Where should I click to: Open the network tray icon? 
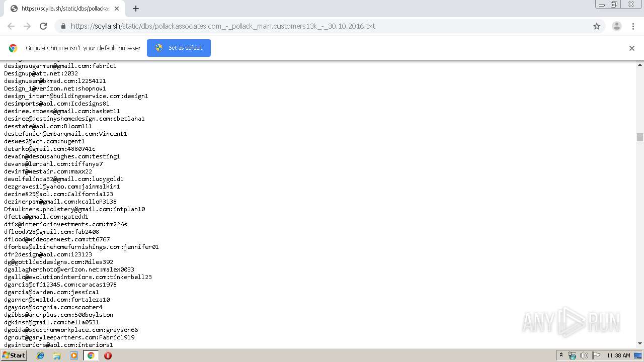click(x=572, y=355)
